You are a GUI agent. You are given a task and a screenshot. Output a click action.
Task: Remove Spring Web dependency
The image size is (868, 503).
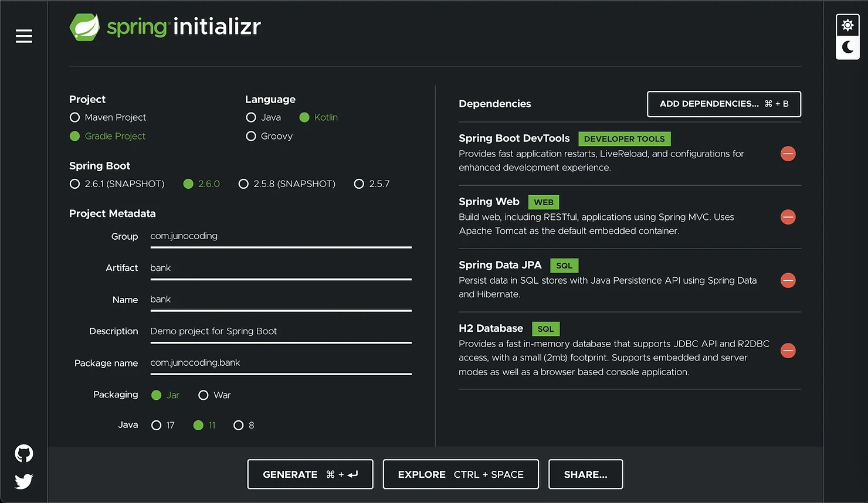click(788, 217)
